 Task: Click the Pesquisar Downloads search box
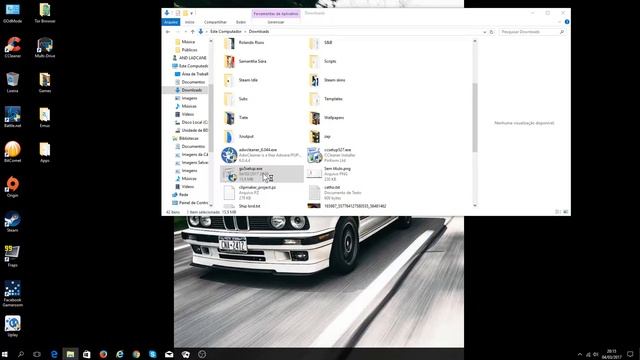tap(532, 31)
